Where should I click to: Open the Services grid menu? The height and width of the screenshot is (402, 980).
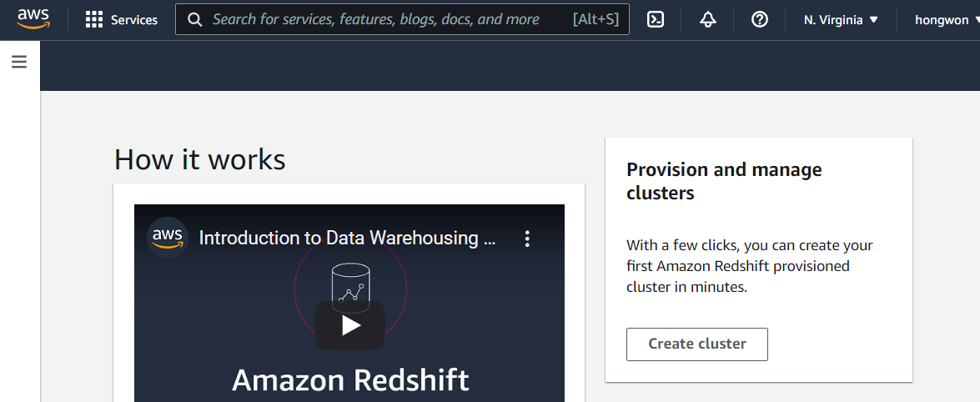(x=93, y=19)
